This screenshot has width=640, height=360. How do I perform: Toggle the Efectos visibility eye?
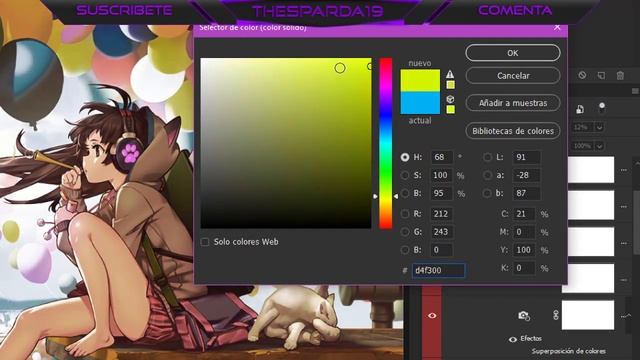tap(513, 339)
